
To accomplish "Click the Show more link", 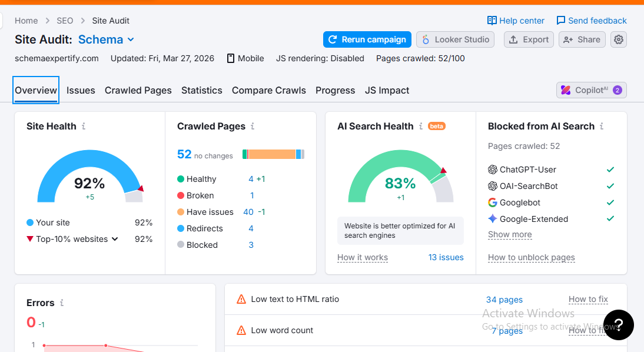I will point(510,234).
